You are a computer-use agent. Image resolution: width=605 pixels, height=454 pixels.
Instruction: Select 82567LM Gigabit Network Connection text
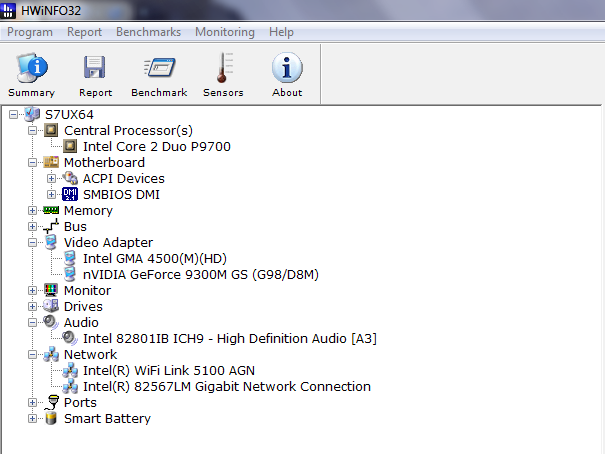click(x=252, y=386)
